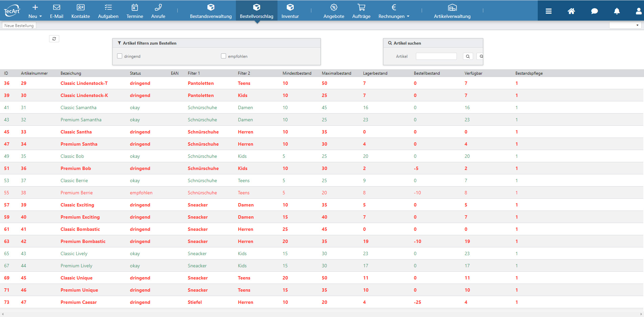Open the dropdown at top right below toolbar

tap(625, 25)
